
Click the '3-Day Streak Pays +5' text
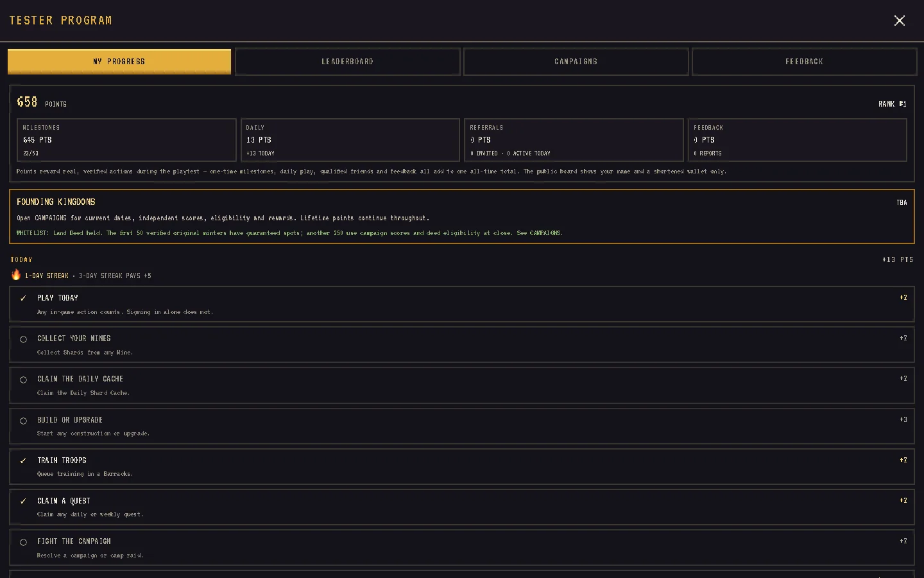coord(115,276)
